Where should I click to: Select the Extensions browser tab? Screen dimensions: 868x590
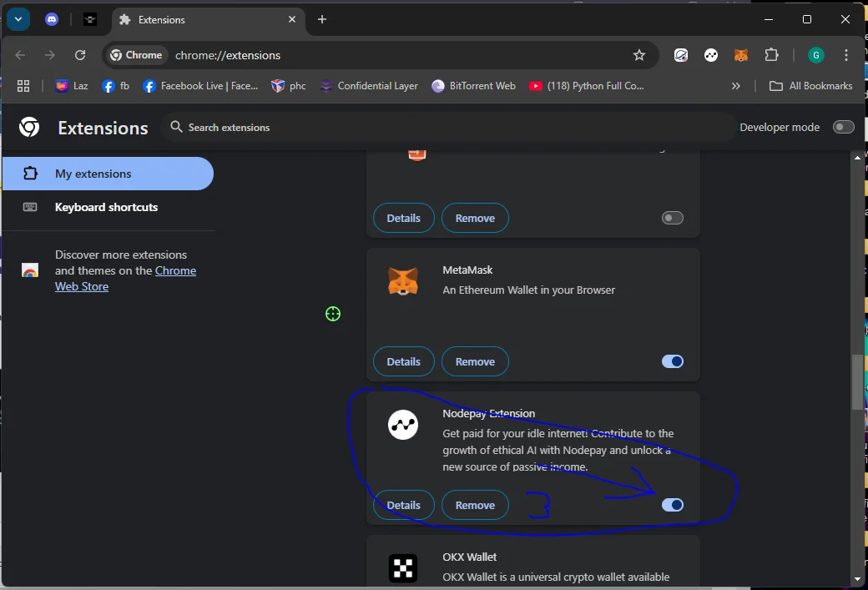209,20
